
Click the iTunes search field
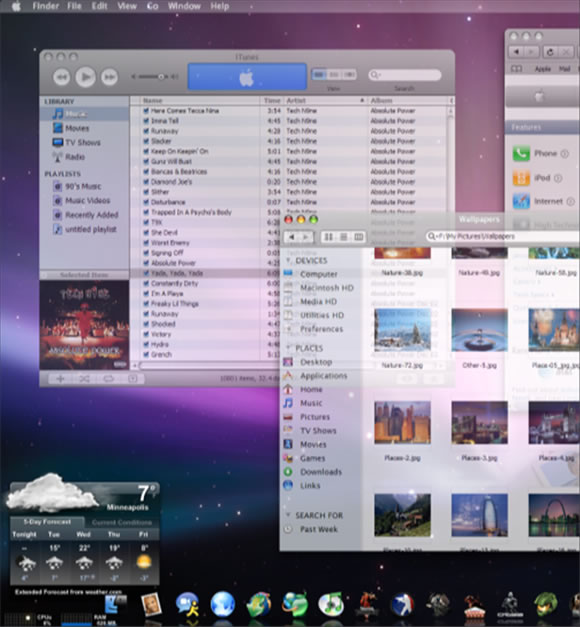tap(405, 75)
